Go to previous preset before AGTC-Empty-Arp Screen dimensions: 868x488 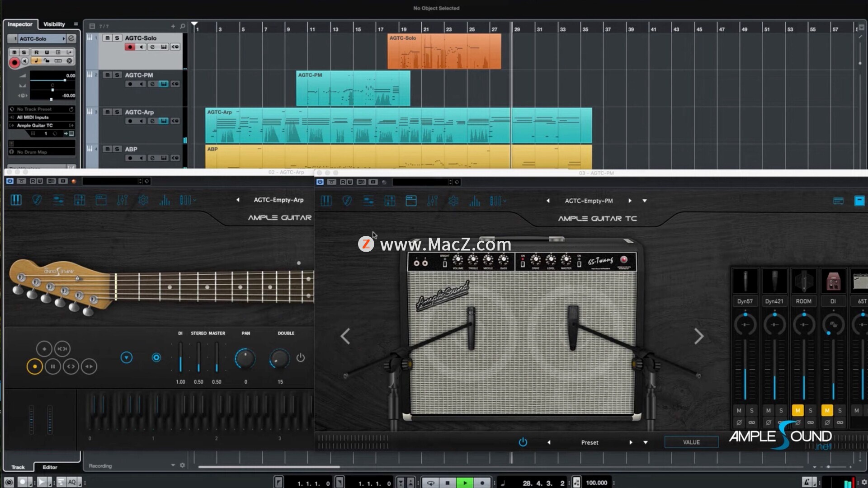[x=238, y=200]
